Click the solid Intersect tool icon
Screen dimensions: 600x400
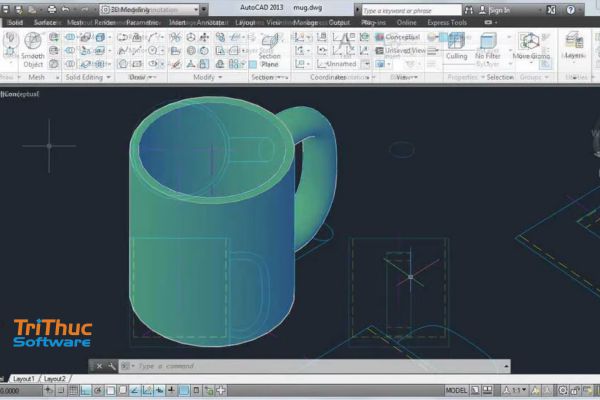pyautogui.click(x=70, y=64)
